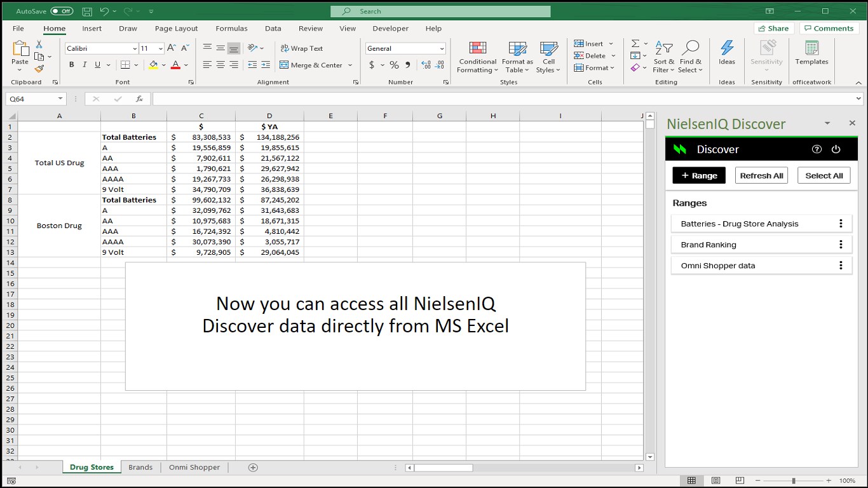Toggle Bold formatting

point(72,65)
